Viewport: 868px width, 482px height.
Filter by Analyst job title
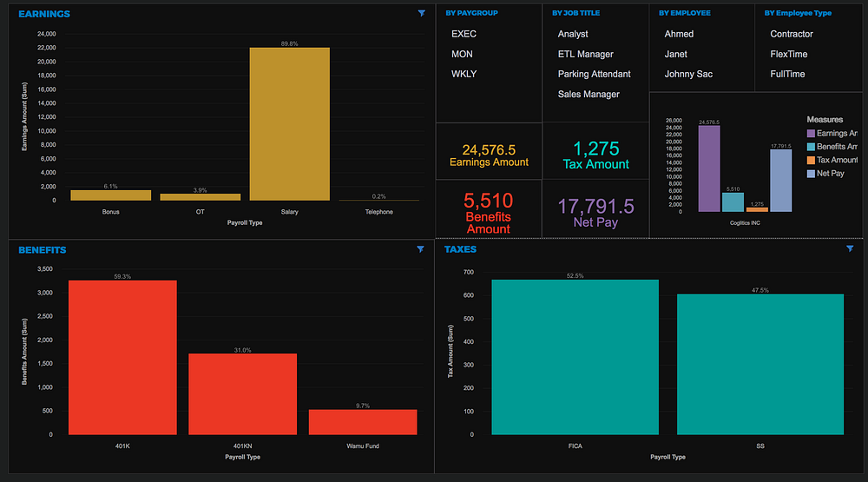pyautogui.click(x=573, y=34)
